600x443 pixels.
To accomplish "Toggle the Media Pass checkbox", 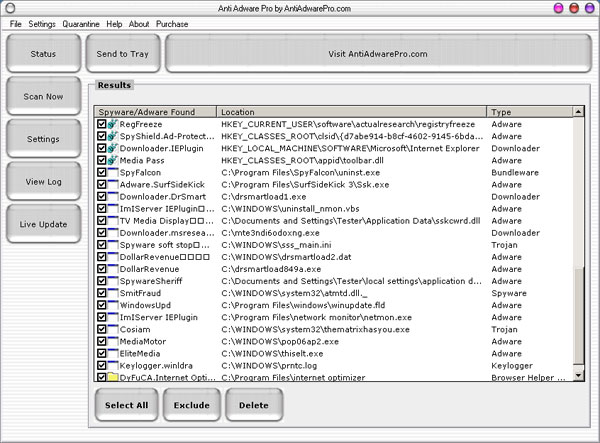I will pos(101,160).
